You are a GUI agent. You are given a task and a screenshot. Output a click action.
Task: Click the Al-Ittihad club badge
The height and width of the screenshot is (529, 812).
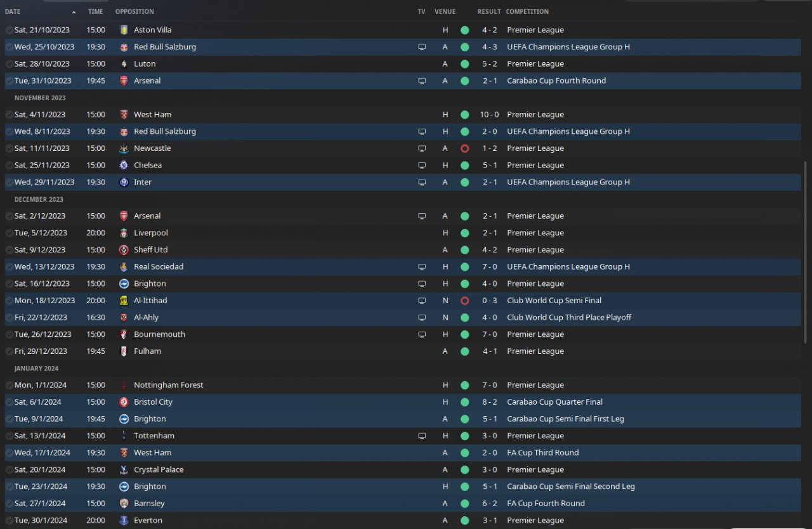point(124,301)
